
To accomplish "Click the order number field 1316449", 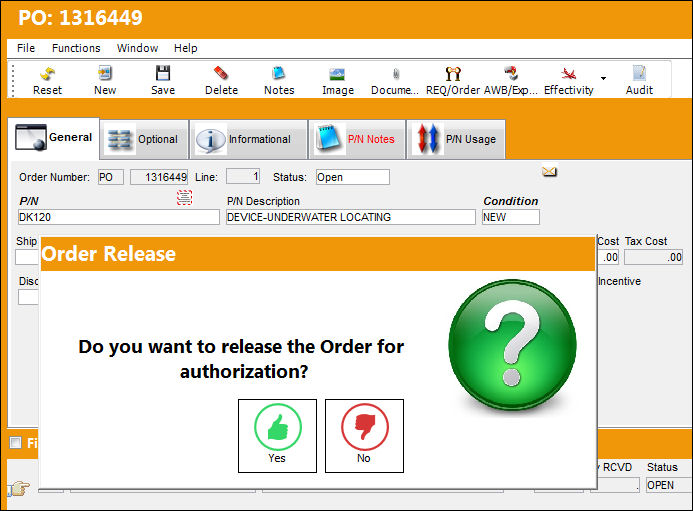I will point(159,177).
